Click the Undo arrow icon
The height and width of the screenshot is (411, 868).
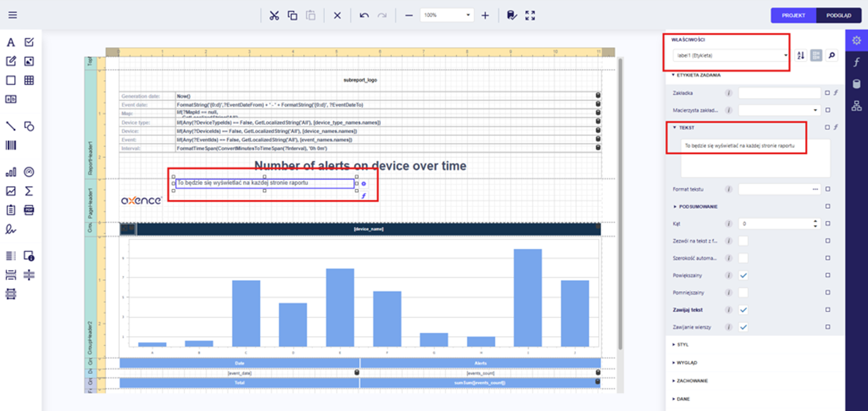(364, 15)
